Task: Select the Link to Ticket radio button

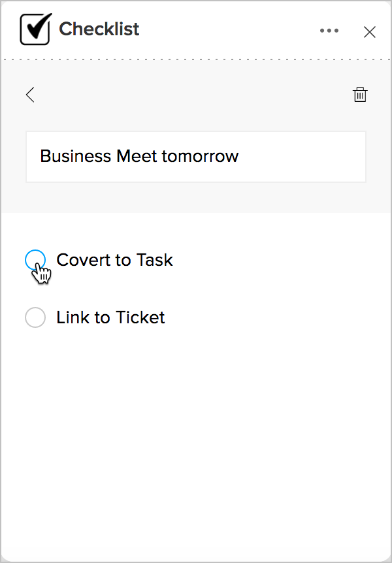Action: [x=35, y=318]
